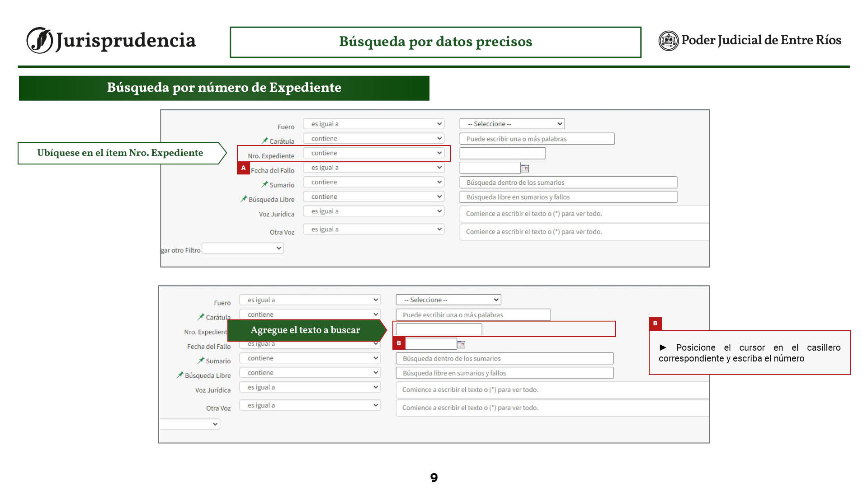Image resolution: width=868 pixels, height=488 pixels.
Task: Click the 'Fecha del Fallo' label in upper form
Action: click(x=273, y=170)
